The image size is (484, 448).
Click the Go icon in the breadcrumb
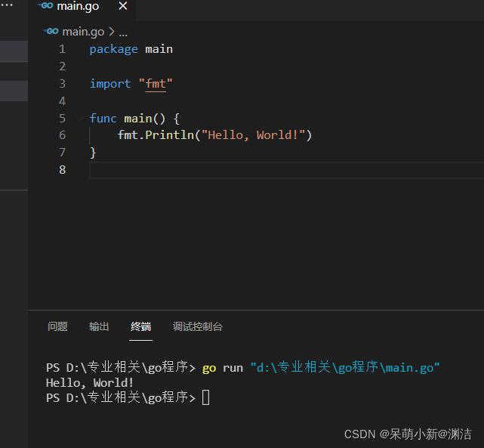(x=51, y=32)
